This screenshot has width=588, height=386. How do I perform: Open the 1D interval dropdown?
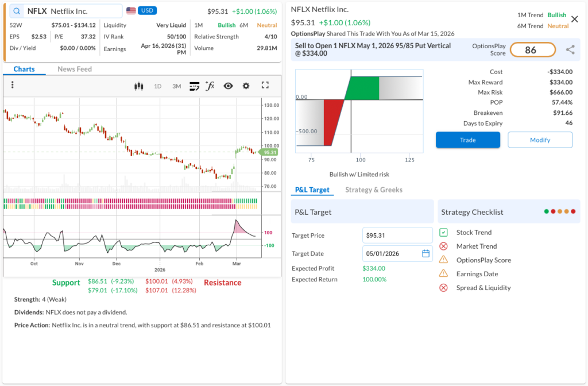click(157, 86)
